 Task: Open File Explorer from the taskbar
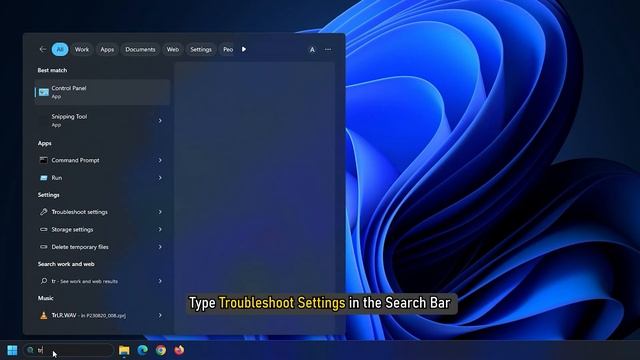coord(124,350)
